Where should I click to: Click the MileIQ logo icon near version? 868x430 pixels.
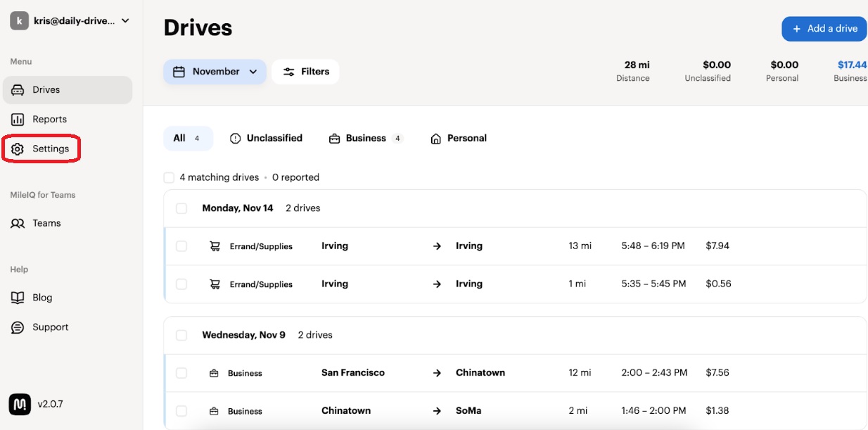coord(20,404)
